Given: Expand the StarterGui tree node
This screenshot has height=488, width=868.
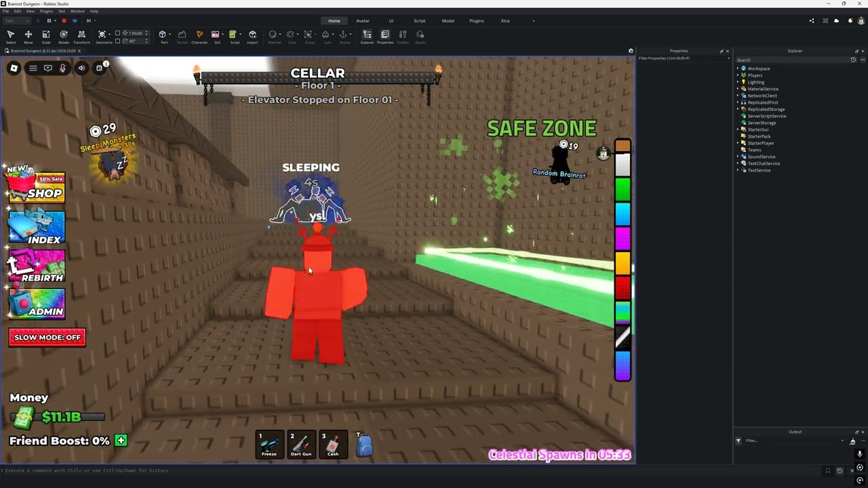Looking at the screenshot, I should pos(738,129).
